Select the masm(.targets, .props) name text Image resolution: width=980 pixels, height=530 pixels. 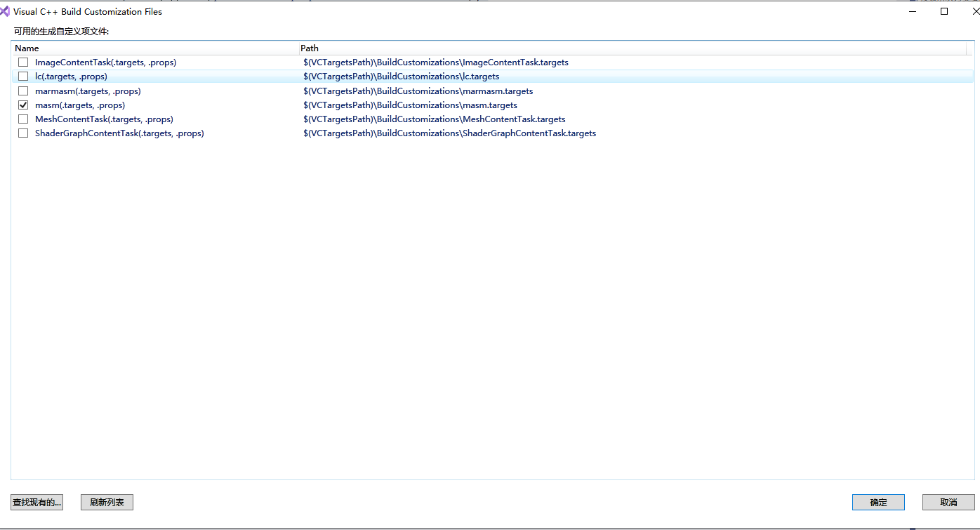(80, 105)
